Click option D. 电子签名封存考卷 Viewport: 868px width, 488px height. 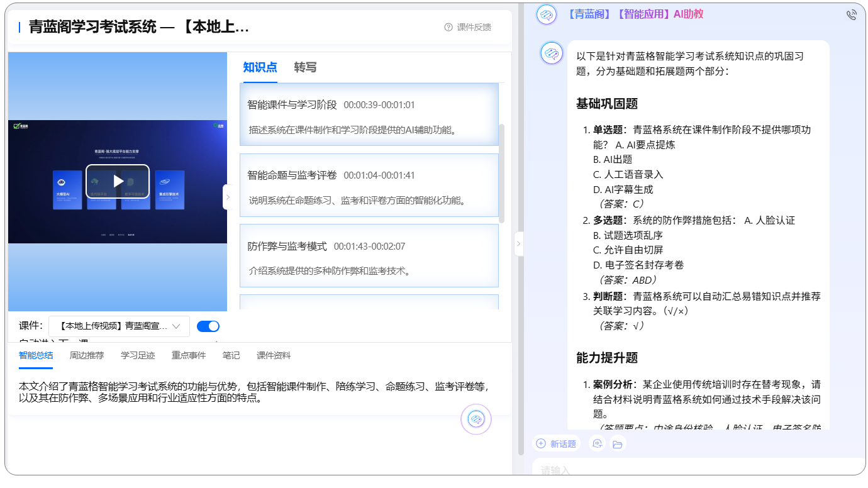638,265
